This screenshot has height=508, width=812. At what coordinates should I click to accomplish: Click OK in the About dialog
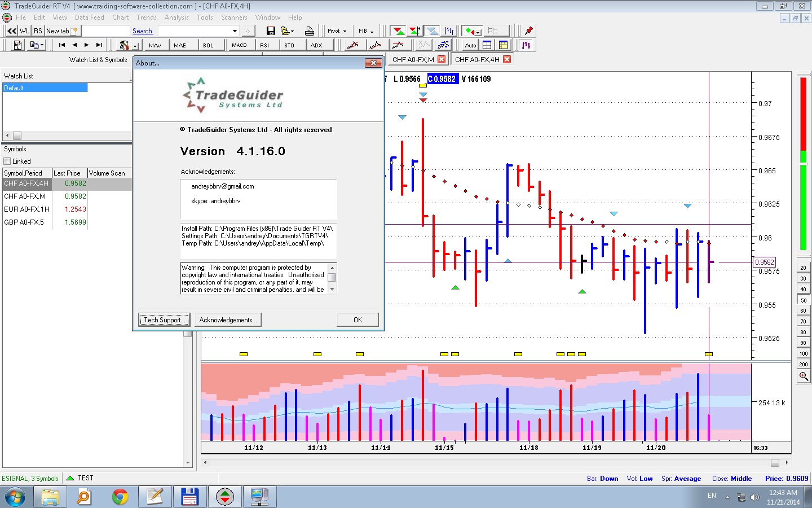(x=358, y=320)
